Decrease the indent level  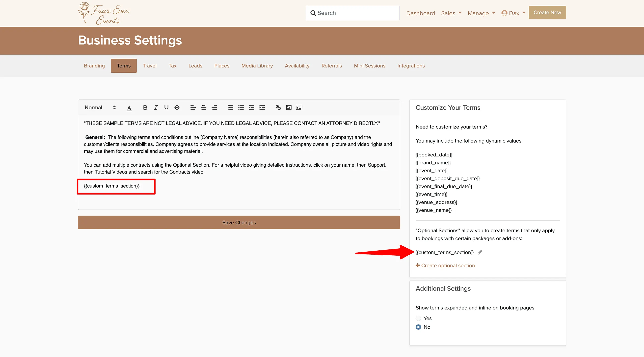point(251,108)
